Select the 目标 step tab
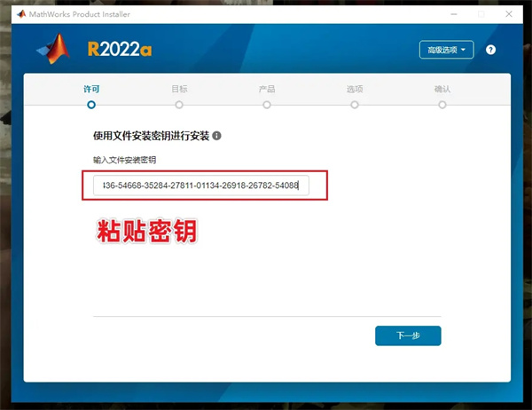 click(179, 89)
